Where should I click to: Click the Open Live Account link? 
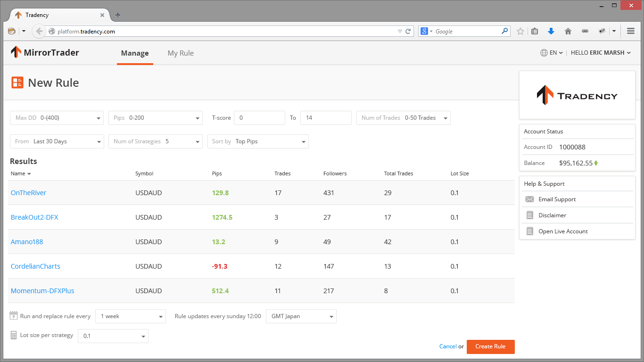point(563,231)
